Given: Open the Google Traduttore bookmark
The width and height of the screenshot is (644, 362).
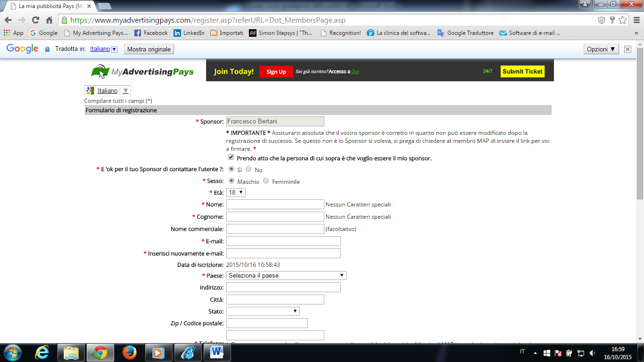Looking at the screenshot, I should click(465, 33).
